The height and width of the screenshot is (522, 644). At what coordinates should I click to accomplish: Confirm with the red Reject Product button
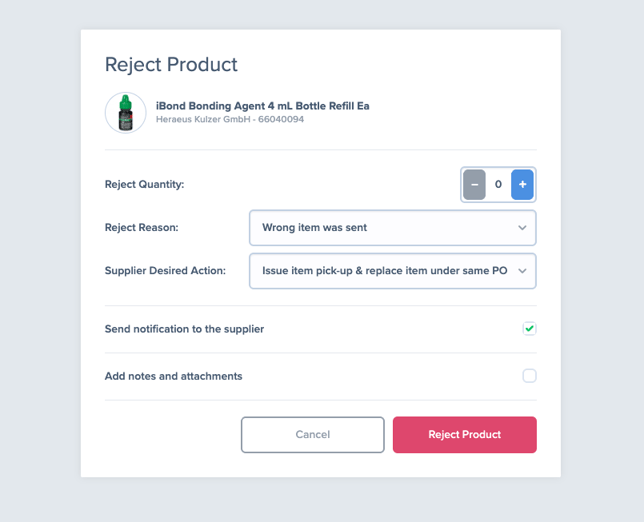tap(465, 435)
